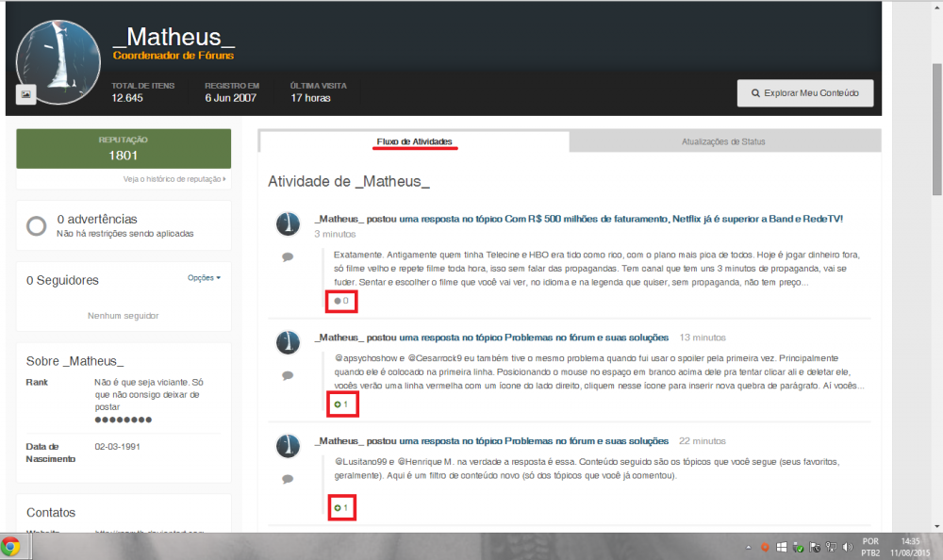Click the green Reputação 1801 box

[124, 149]
